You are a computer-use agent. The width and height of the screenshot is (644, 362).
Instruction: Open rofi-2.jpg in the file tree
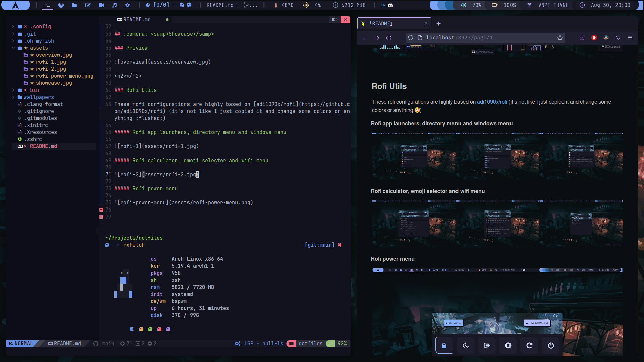(x=51, y=69)
